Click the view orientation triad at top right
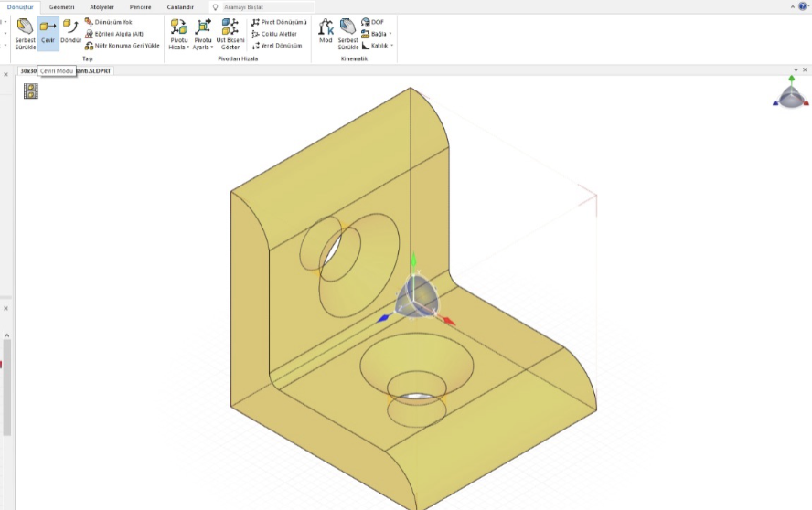 tap(791, 92)
